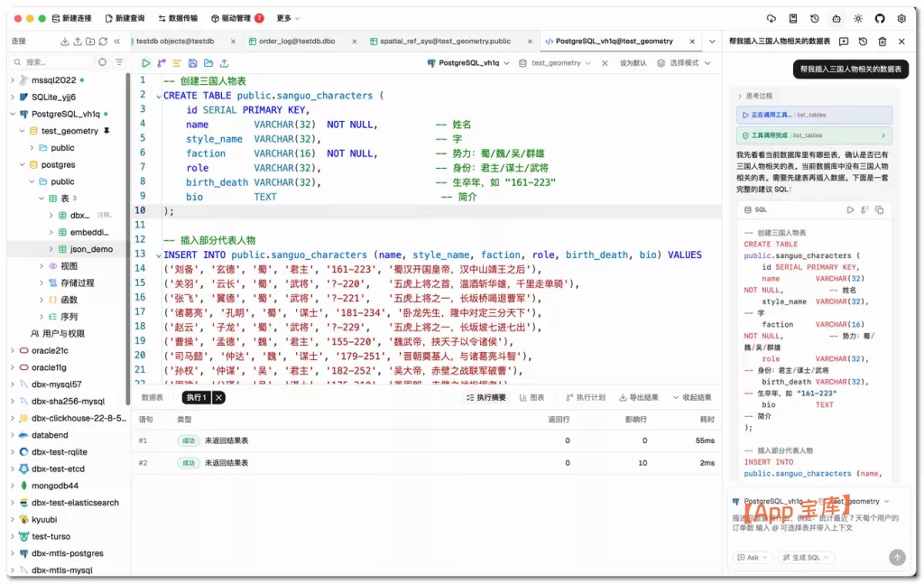This screenshot has height=584, width=924.
Task: Run the SQL query with the play button
Action: (145, 63)
